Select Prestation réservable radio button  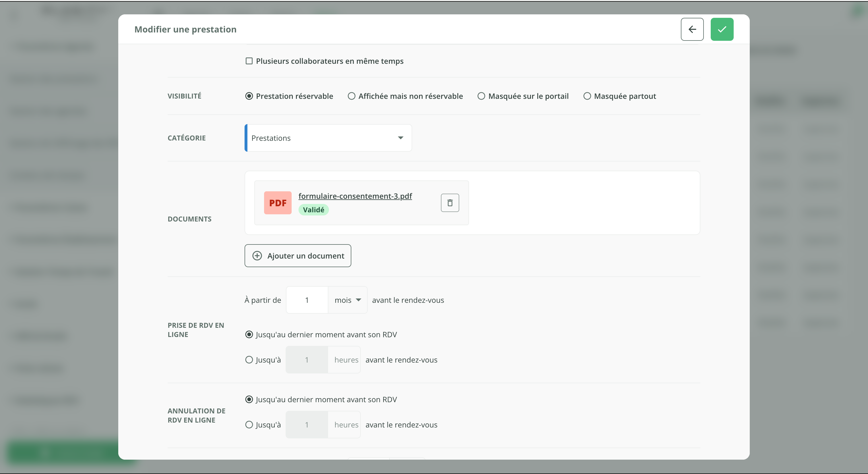(249, 96)
